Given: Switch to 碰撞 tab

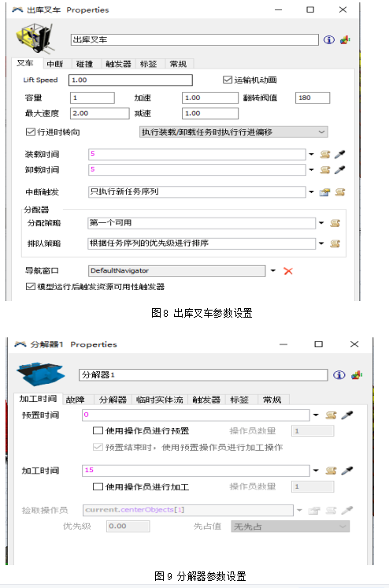Looking at the screenshot, I should point(85,64).
